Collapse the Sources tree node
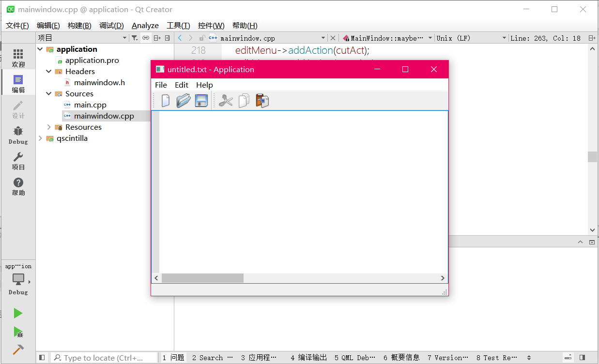 point(48,93)
